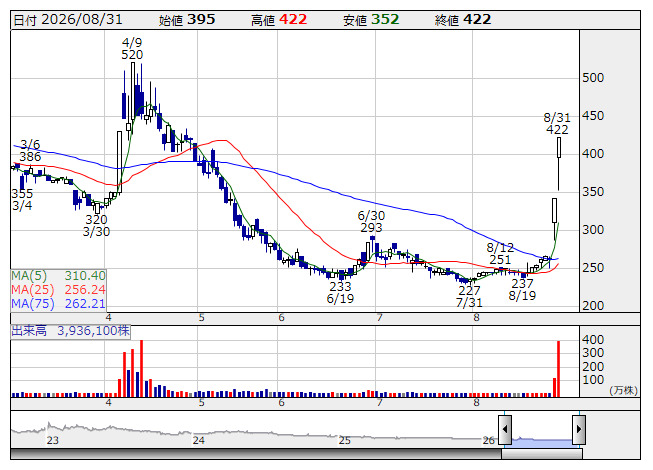Click the 7/31 low label showing 227
Screen dimensions: 653x470
coord(469,296)
